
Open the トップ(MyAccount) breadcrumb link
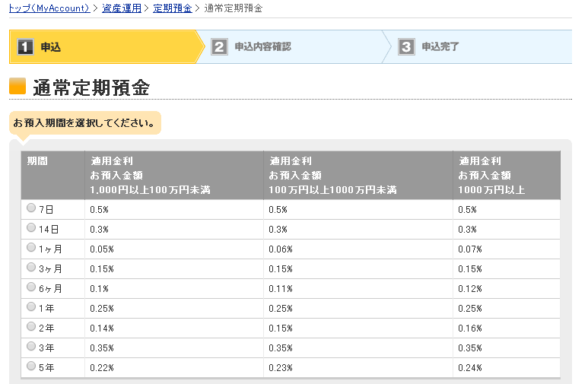[x=49, y=8]
